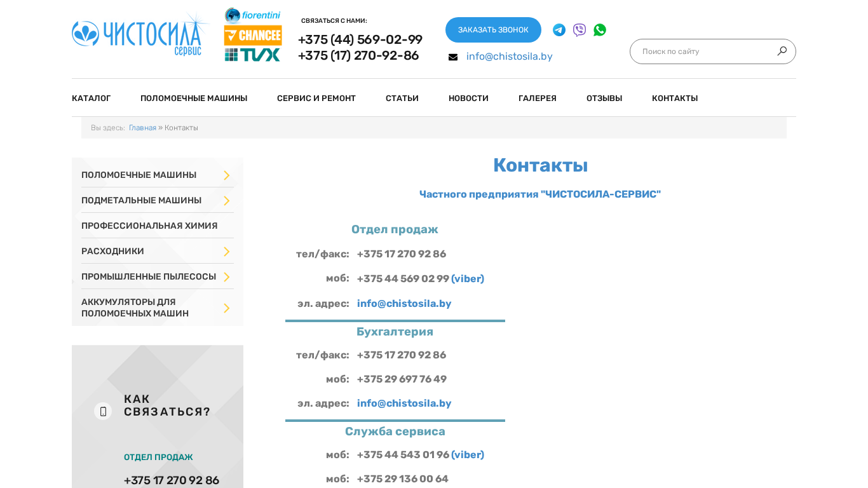The image size is (868, 488).
Task: Open the WhatsApp contact icon
Action: coord(600,30)
